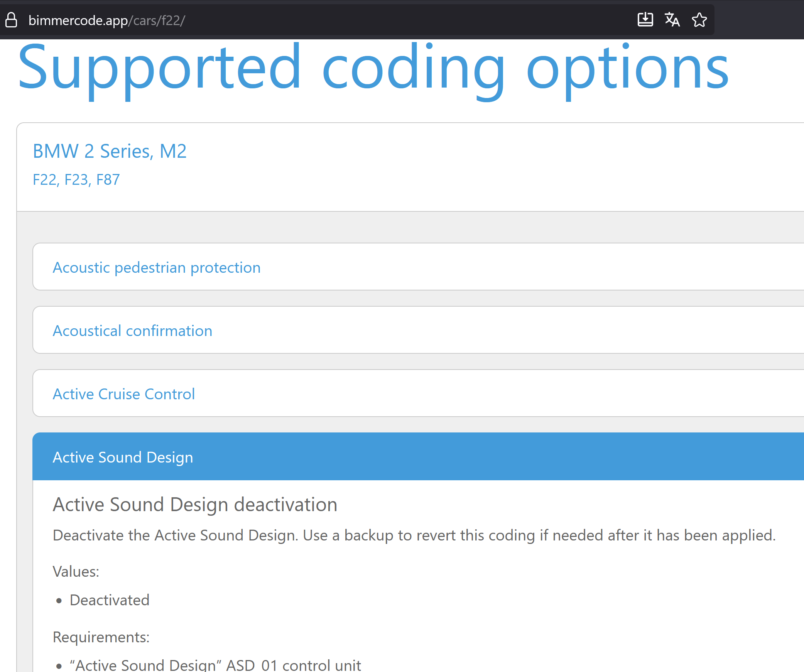Click the grey panel area above Acoustic pedestrian protection

[410, 227]
